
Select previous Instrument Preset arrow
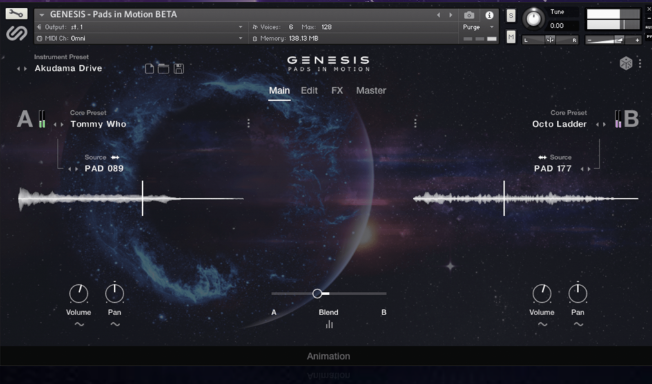pyautogui.click(x=18, y=69)
